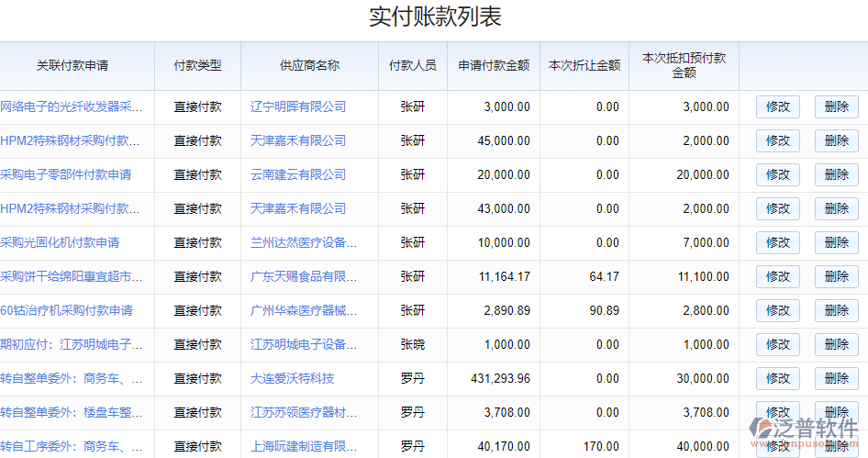Open the 采购电子零部件付款申请 link

[66, 174]
